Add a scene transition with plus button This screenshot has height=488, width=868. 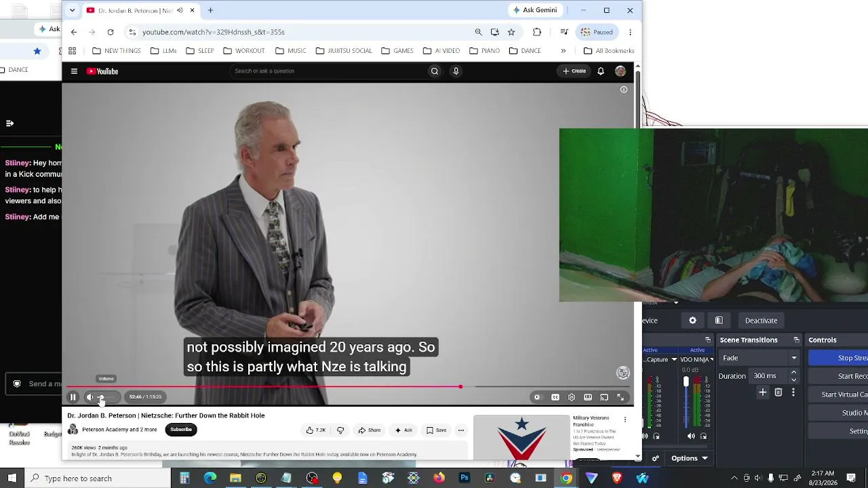(x=763, y=392)
